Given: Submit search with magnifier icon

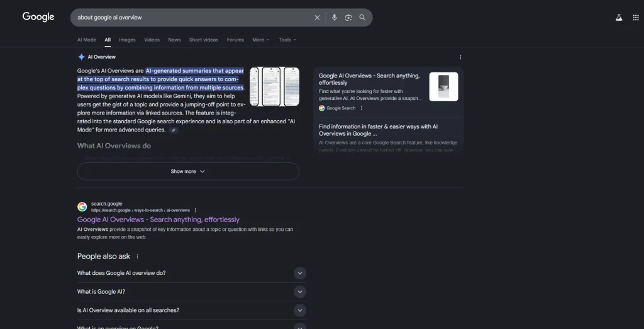Looking at the screenshot, I should coord(362,18).
